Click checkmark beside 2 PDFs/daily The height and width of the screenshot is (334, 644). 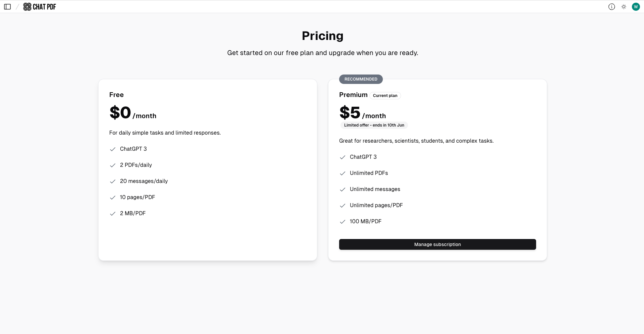[113, 165]
